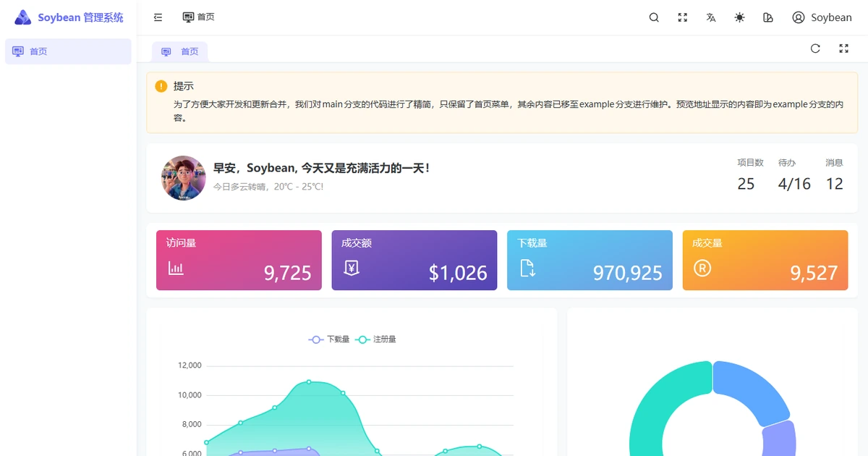868x456 pixels.
Task: Click the user profile avatar photo
Action: pos(184,178)
